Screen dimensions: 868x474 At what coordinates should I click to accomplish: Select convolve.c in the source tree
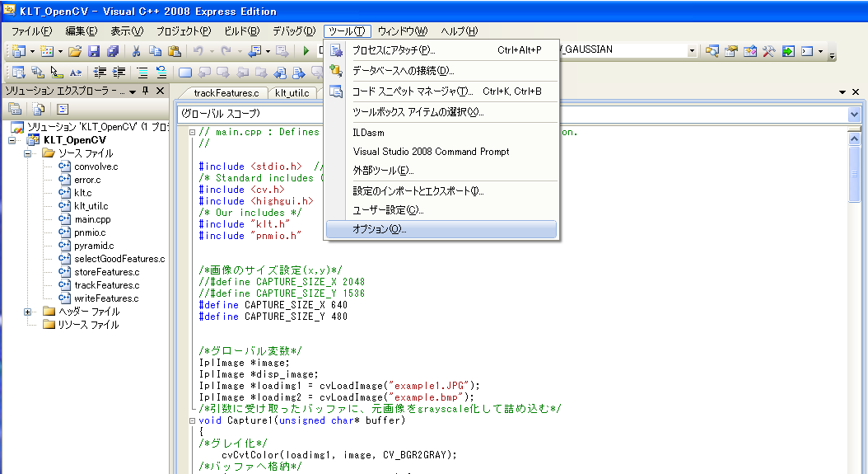pos(96,167)
